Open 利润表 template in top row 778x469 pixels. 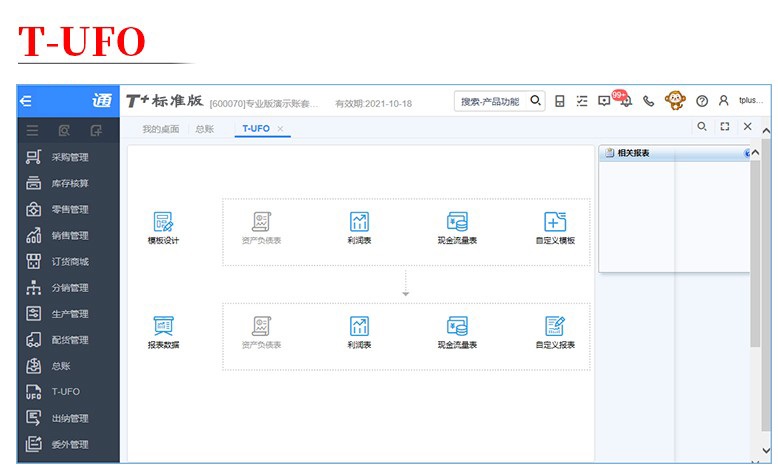coord(359,228)
